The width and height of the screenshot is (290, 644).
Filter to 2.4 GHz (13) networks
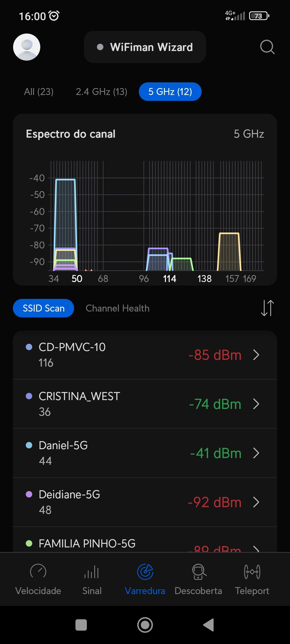(x=102, y=92)
